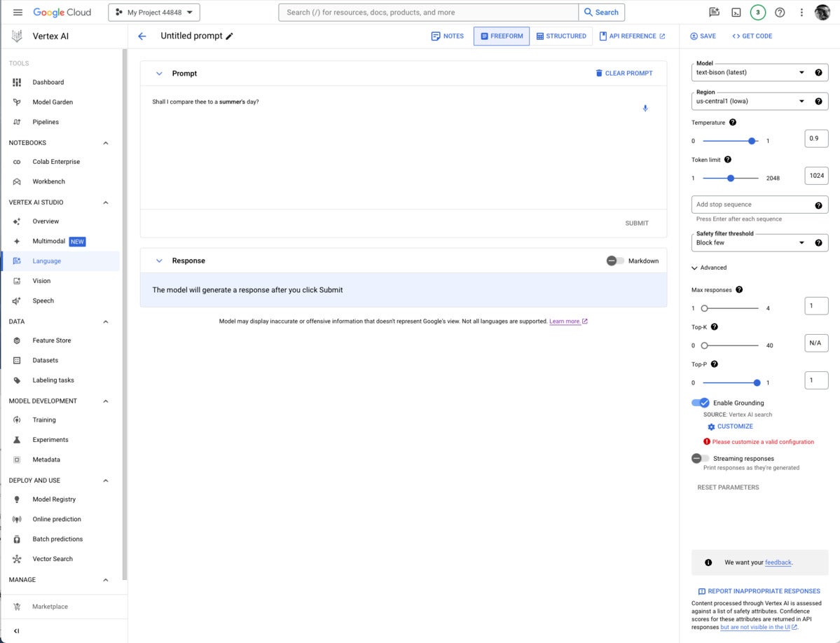This screenshot has width=840, height=643.
Task: Click the feedback link
Action: (778, 562)
